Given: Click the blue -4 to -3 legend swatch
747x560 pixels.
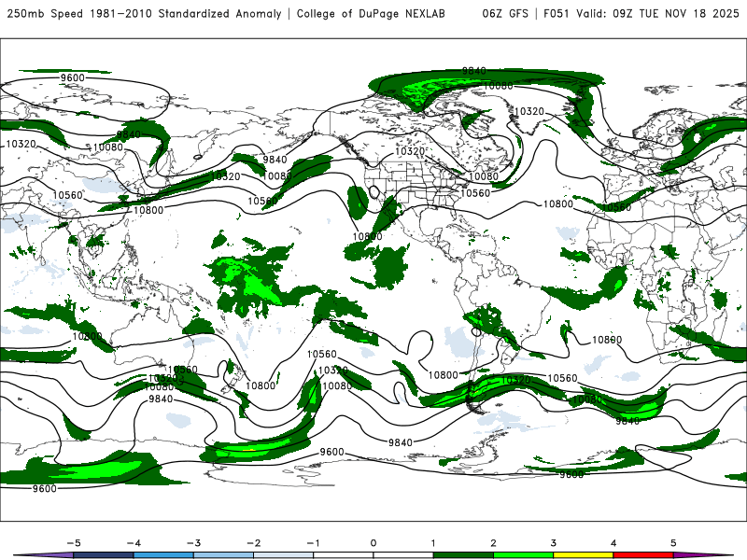Looking at the screenshot, I should (163, 555).
